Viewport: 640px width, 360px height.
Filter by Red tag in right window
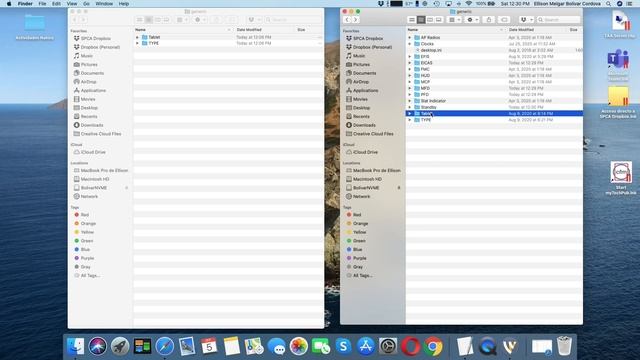[x=357, y=215]
